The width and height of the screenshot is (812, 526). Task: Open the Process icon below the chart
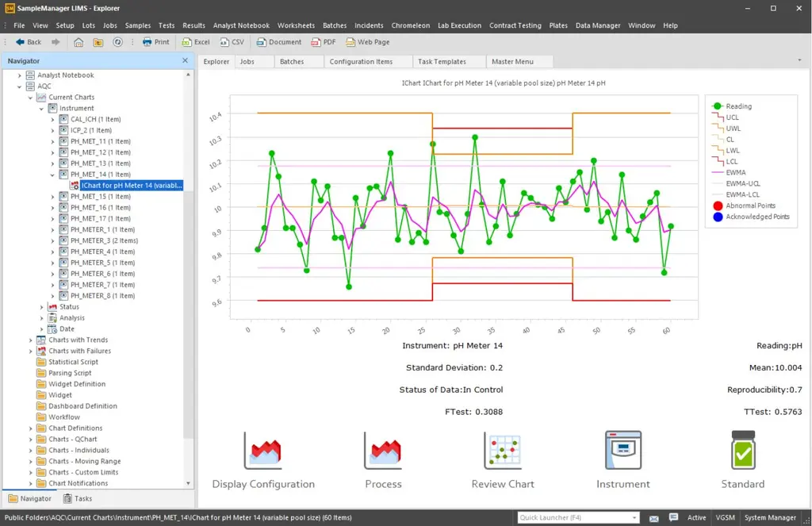pos(383,452)
